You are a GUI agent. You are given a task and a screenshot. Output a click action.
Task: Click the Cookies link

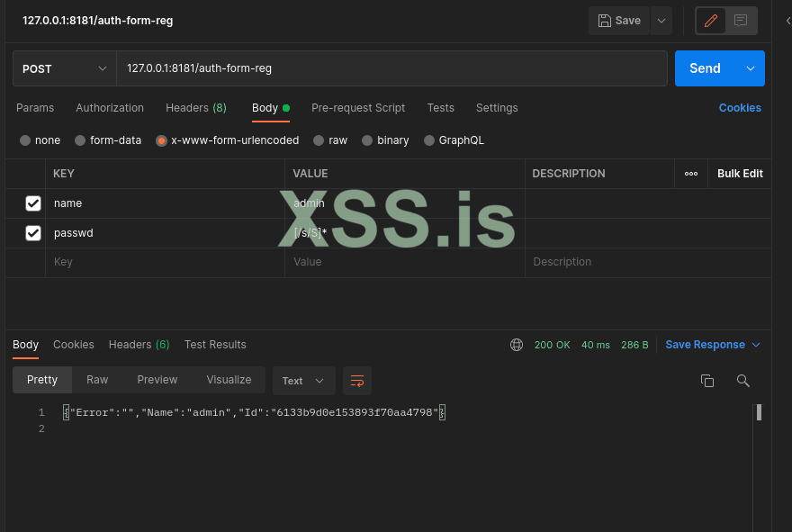(x=740, y=108)
